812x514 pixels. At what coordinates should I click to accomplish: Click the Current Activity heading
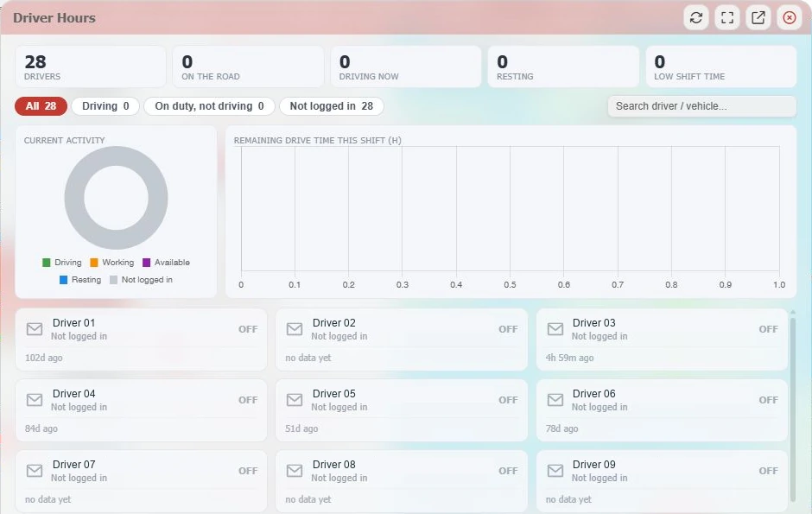(x=64, y=140)
